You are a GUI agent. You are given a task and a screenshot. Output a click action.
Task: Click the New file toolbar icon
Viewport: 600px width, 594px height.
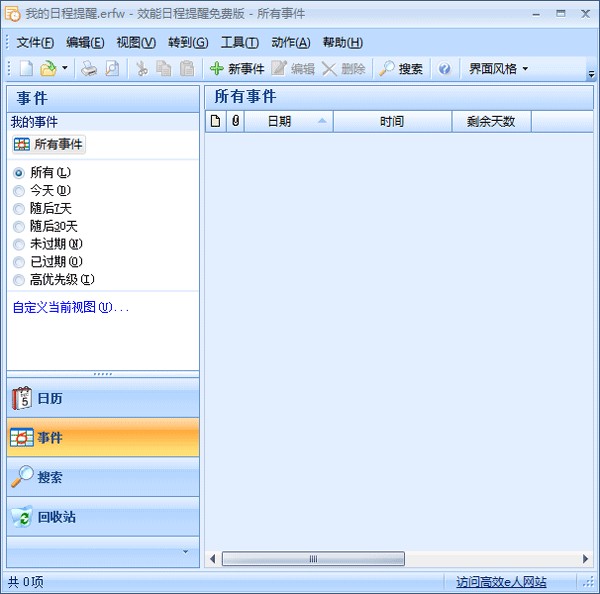coord(26,69)
